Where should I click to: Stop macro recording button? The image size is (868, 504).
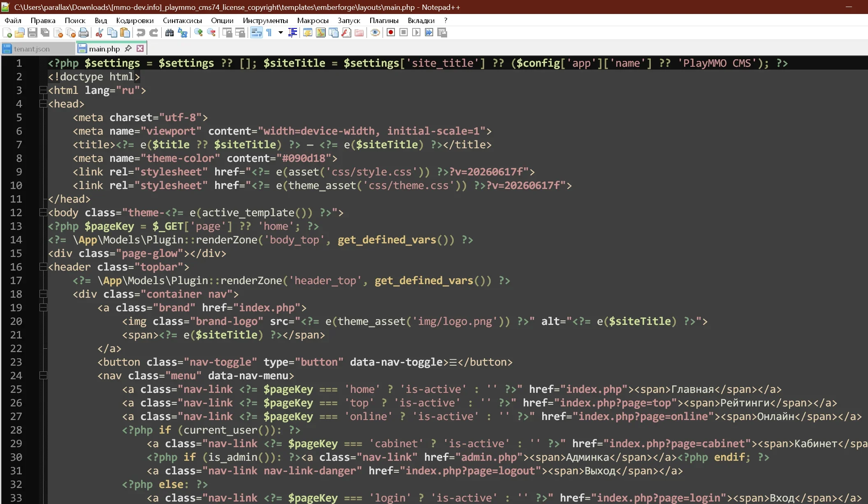[404, 33]
